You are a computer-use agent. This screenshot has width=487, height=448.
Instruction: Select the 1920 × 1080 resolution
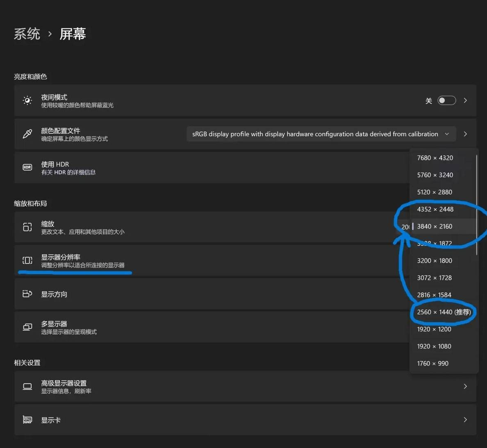(434, 346)
